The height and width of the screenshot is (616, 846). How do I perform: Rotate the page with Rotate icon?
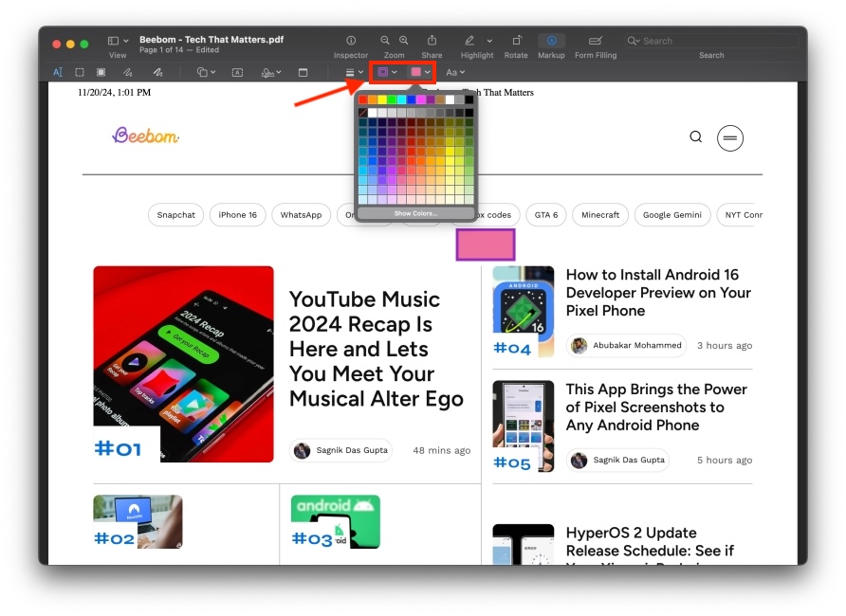pyautogui.click(x=516, y=41)
